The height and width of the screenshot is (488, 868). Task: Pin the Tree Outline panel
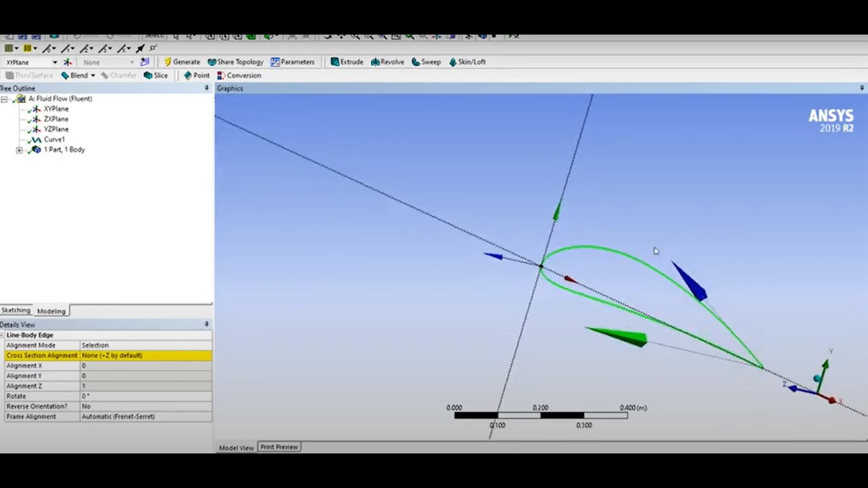pos(207,88)
